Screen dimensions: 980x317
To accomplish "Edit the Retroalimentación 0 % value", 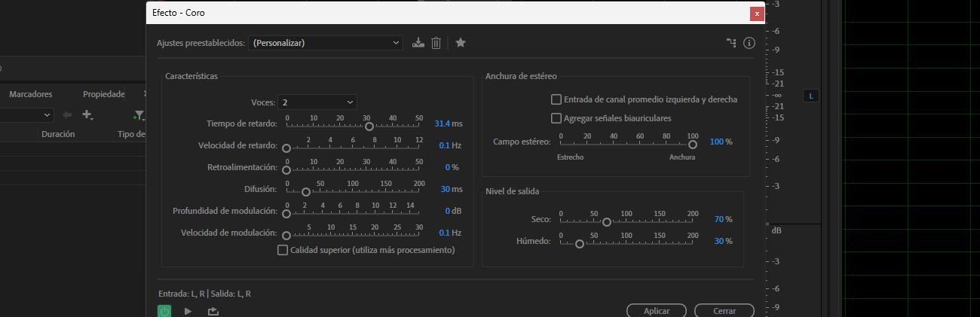I will coord(448,167).
